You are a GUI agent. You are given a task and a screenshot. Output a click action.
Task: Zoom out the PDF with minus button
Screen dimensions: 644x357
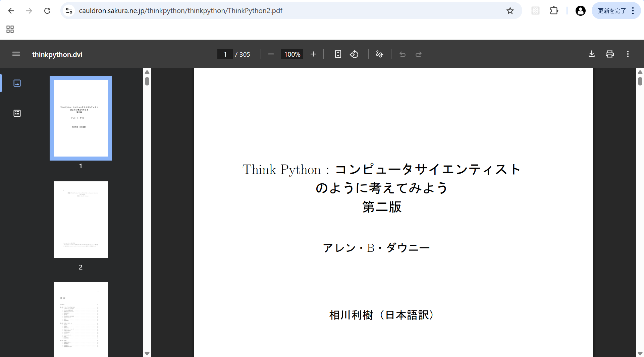271,54
